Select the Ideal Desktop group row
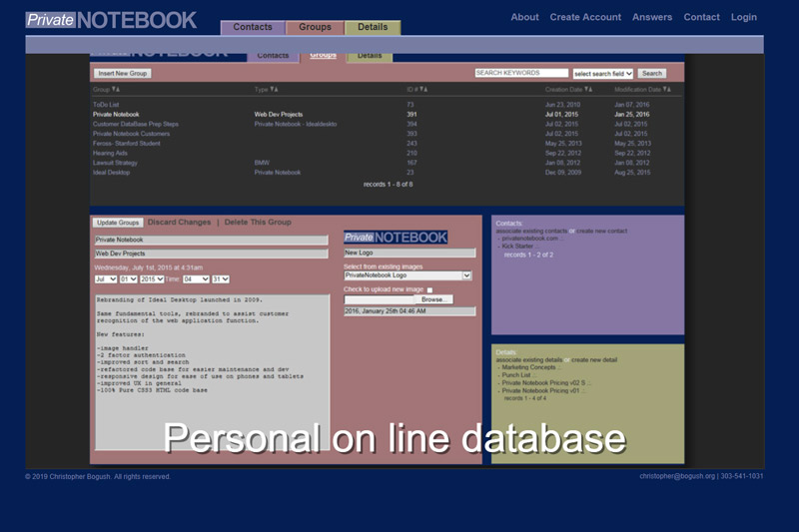 tap(387, 173)
